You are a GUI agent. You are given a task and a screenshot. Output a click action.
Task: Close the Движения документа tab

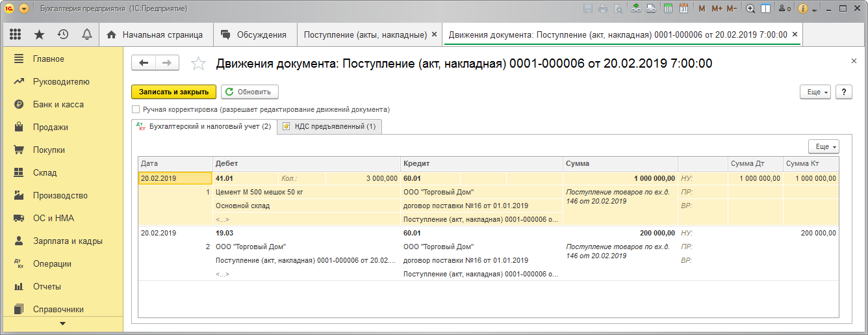point(795,34)
